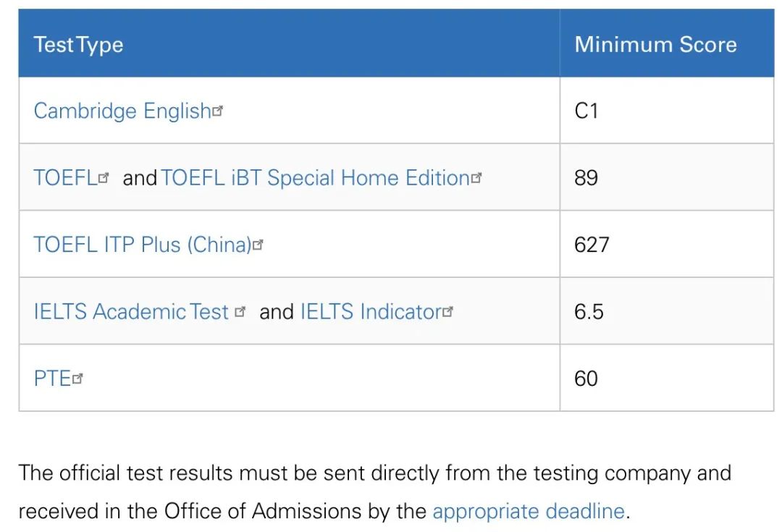Open the Cambridge English link

point(122,111)
